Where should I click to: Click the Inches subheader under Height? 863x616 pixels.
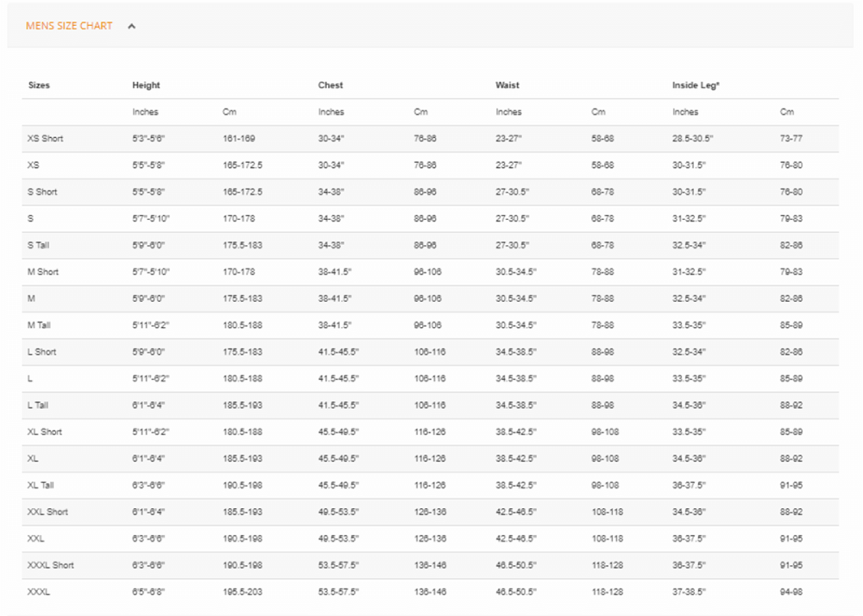coord(145,111)
